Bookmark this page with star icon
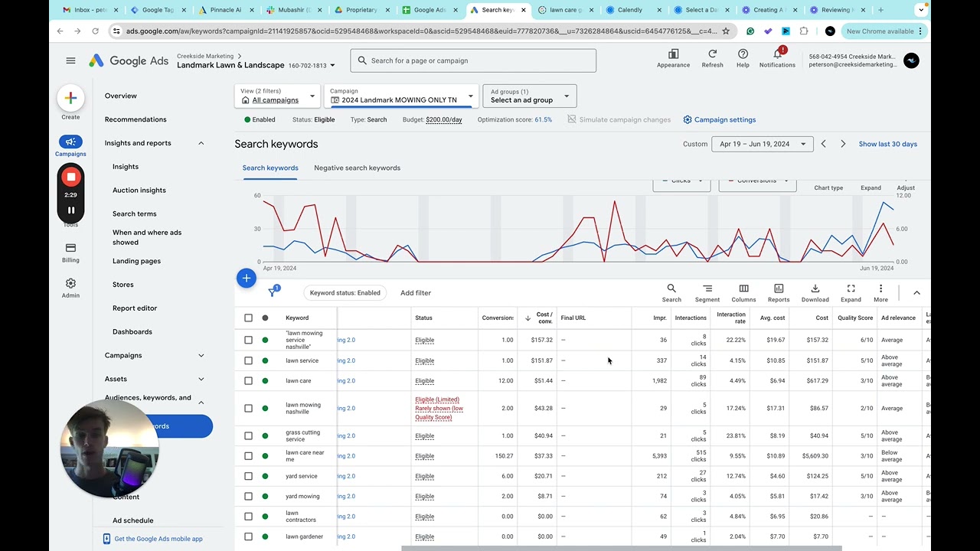This screenshot has width=980, height=551. click(727, 31)
